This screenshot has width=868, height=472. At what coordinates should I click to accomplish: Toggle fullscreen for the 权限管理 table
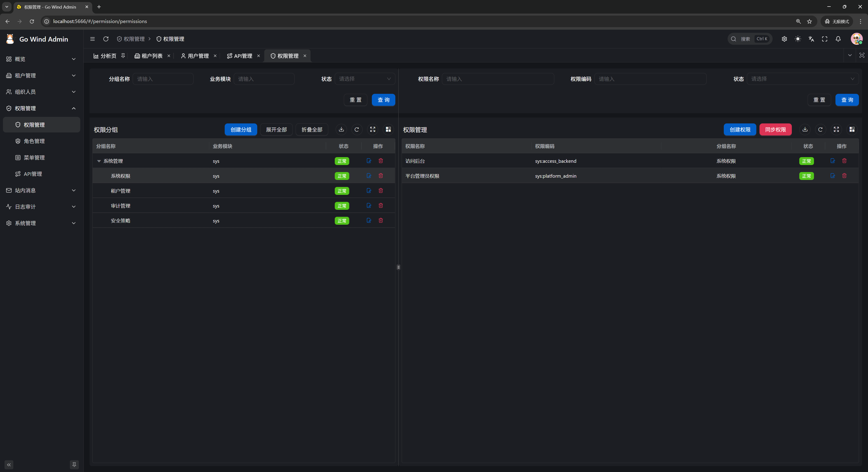click(x=836, y=130)
